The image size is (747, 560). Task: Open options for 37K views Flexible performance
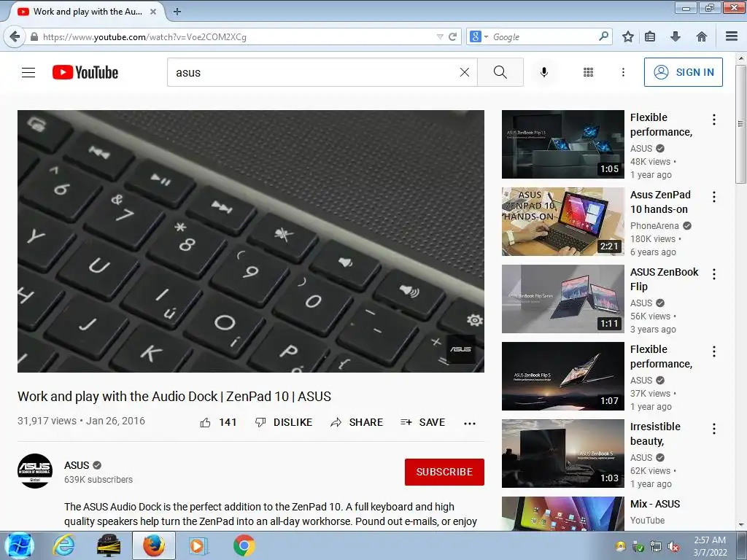(x=713, y=351)
